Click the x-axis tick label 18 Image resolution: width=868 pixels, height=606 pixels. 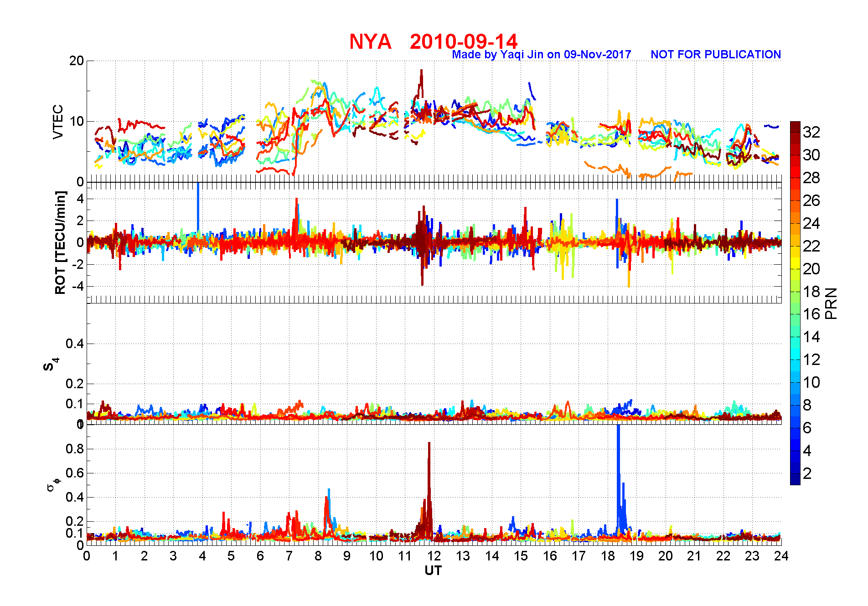click(x=608, y=556)
